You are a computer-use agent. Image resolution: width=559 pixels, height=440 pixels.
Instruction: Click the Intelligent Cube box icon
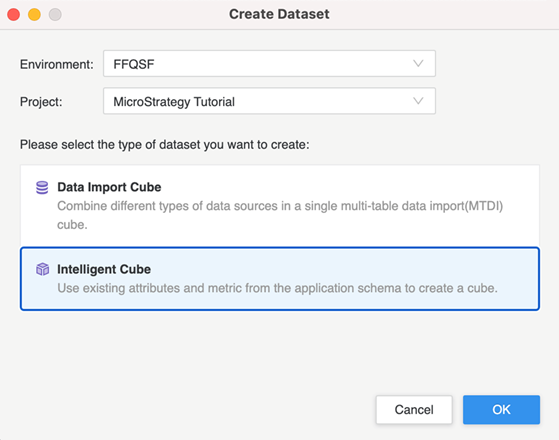coord(42,269)
